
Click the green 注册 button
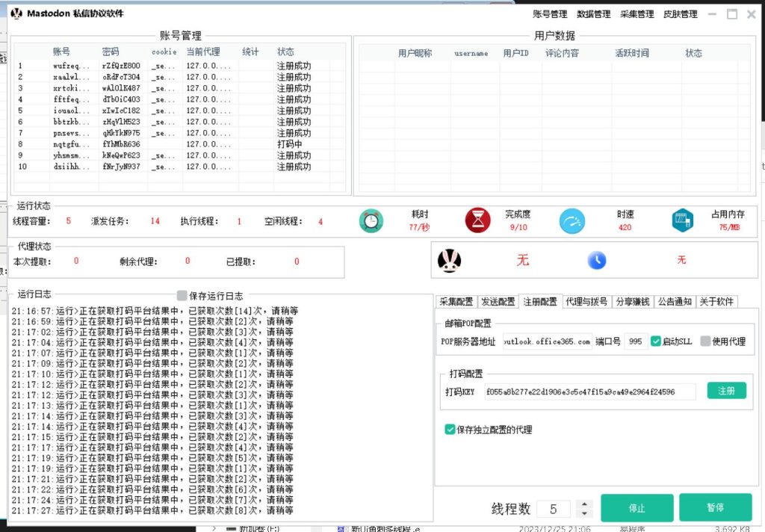pyautogui.click(x=725, y=390)
